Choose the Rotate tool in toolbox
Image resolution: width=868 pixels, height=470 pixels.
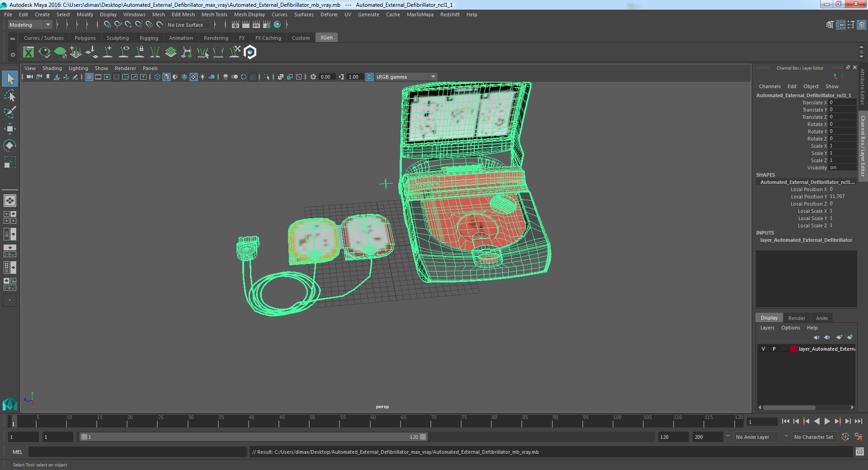(10, 145)
